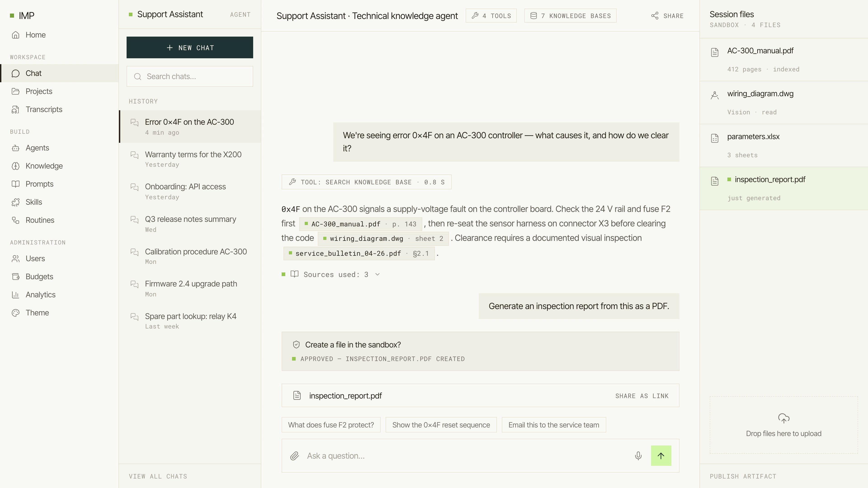
Task: Open the Routines page
Action: coord(59,220)
